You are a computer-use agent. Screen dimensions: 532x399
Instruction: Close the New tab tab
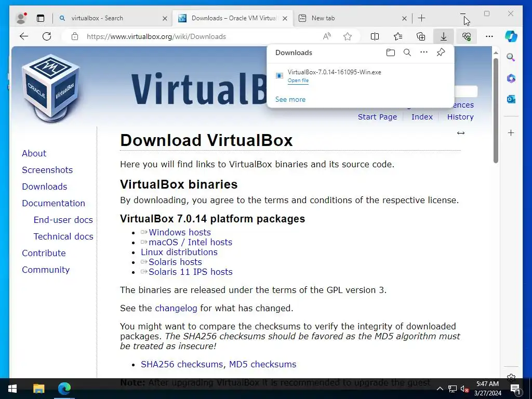coord(404,18)
